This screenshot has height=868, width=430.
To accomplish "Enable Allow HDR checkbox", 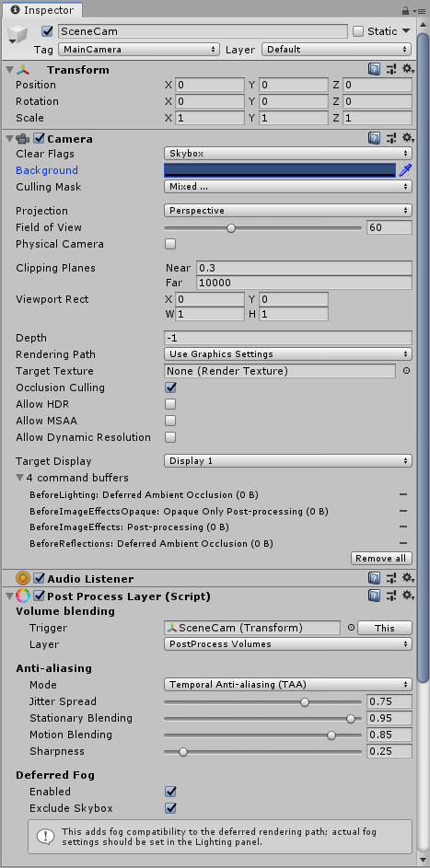I will pos(170,404).
